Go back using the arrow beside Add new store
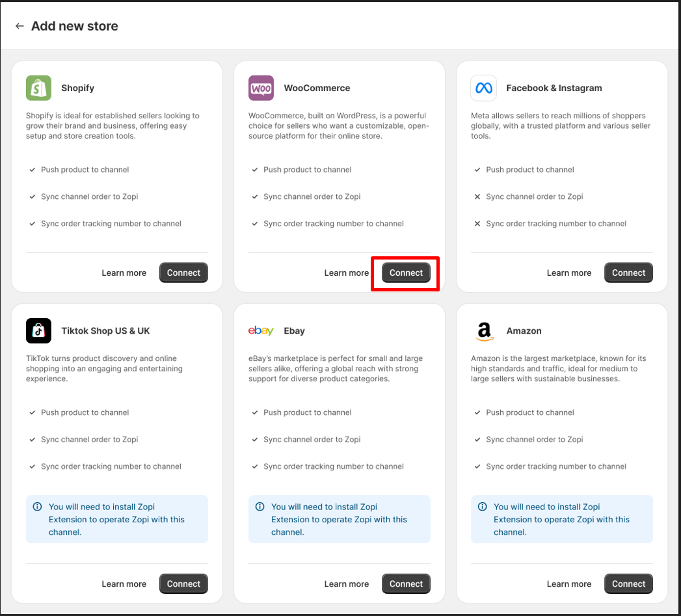The image size is (681, 616). pos(20,26)
